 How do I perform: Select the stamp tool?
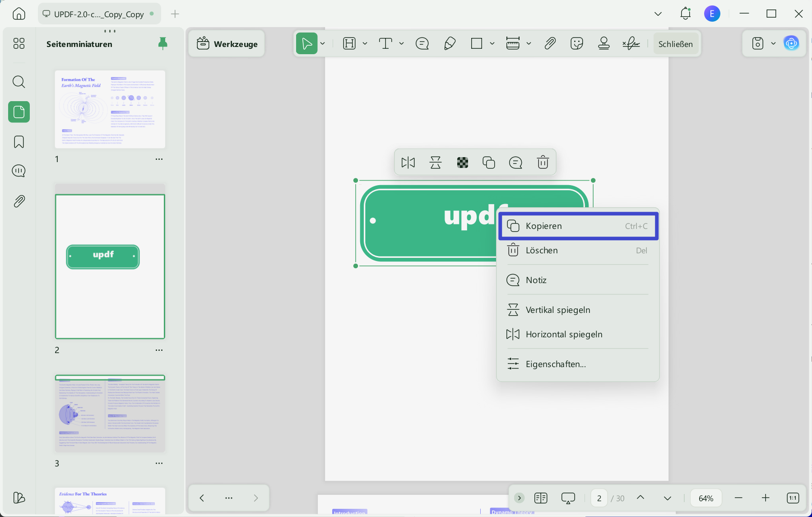[603, 44]
